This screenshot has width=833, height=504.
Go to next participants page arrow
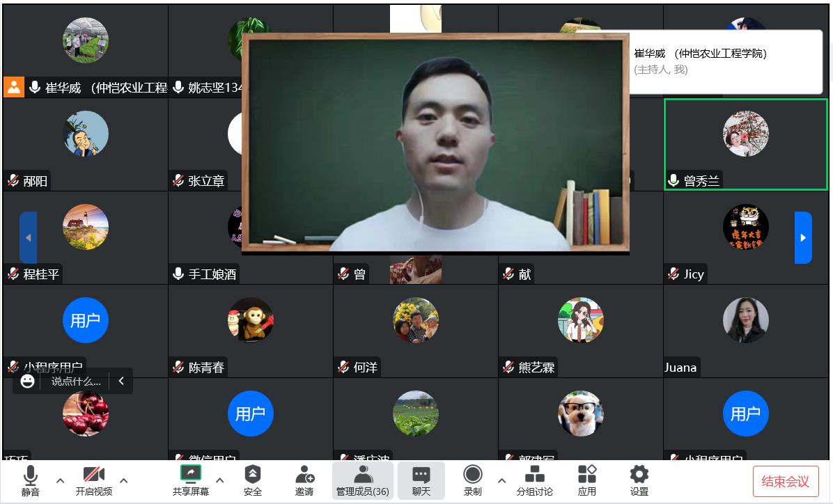[x=803, y=237]
